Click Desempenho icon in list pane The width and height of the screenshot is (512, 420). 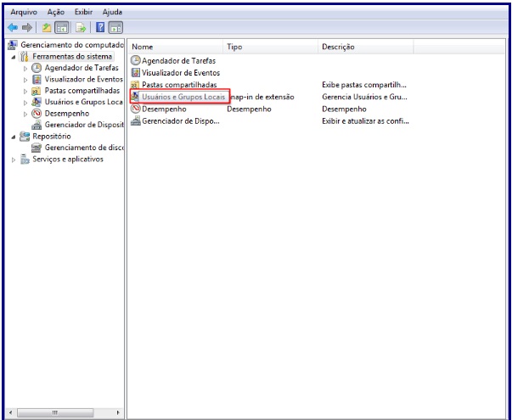click(x=135, y=109)
